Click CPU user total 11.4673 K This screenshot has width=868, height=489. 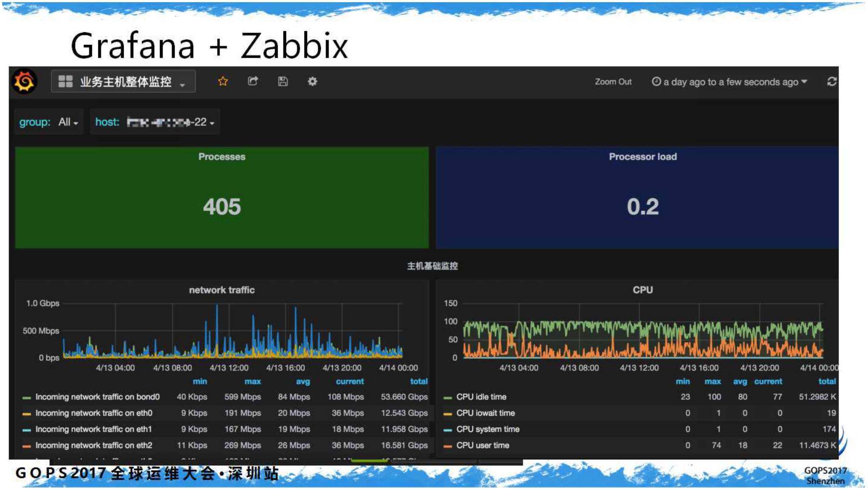point(817,445)
